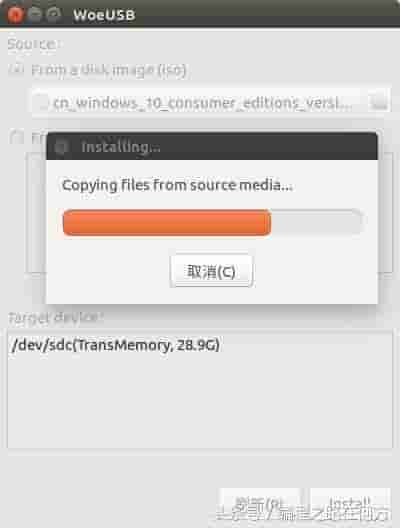Click the Install button

tap(350, 505)
